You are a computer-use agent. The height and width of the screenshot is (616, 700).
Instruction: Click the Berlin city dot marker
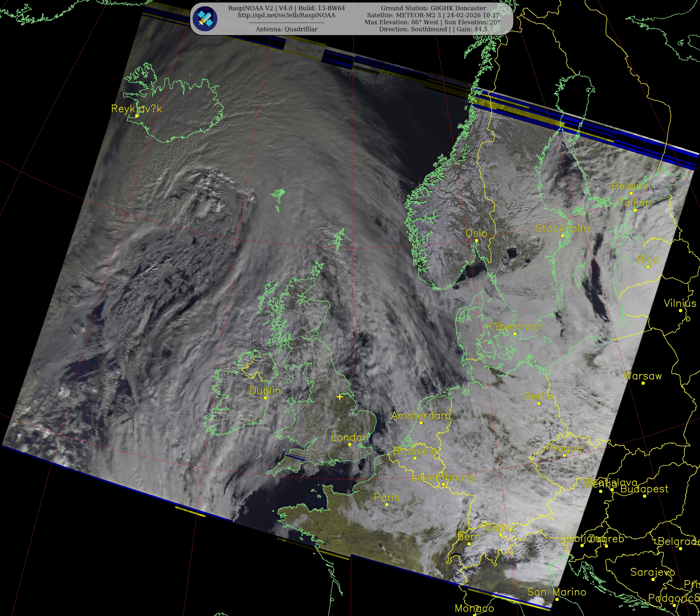(x=539, y=404)
